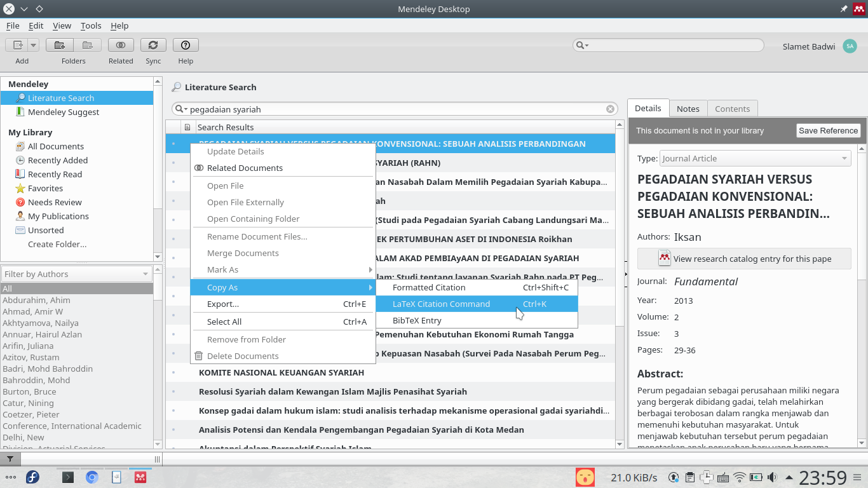Click Create Folder... in sidebar

pos(57,244)
